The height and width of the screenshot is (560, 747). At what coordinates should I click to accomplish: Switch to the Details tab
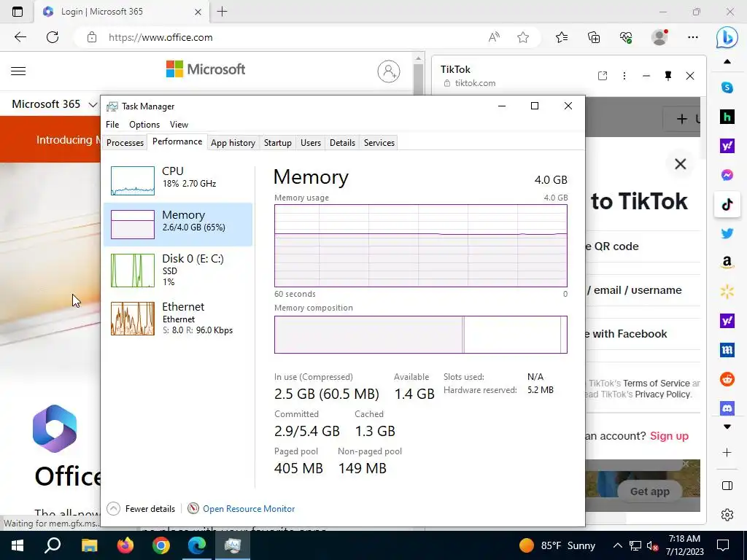pyautogui.click(x=343, y=143)
